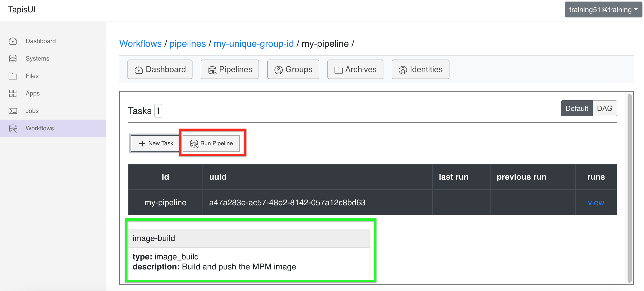Click the id column header
This screenshot has height=291, width=644.
165,177
